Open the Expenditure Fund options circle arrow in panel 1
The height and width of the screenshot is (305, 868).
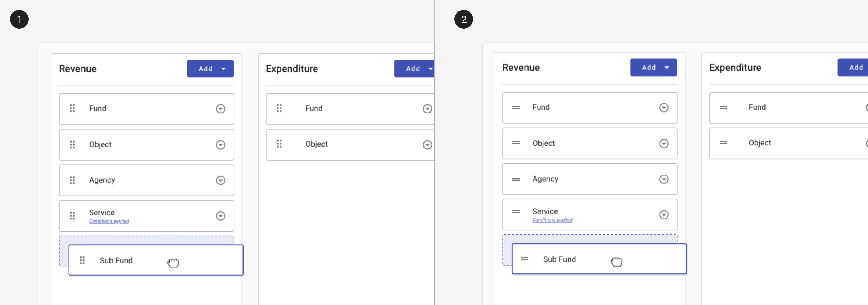tap(427, 109)
